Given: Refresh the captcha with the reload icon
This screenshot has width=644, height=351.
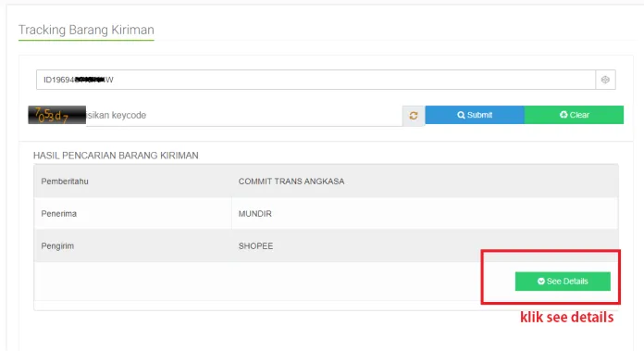Looking at the screenshot, I should 414,116.
